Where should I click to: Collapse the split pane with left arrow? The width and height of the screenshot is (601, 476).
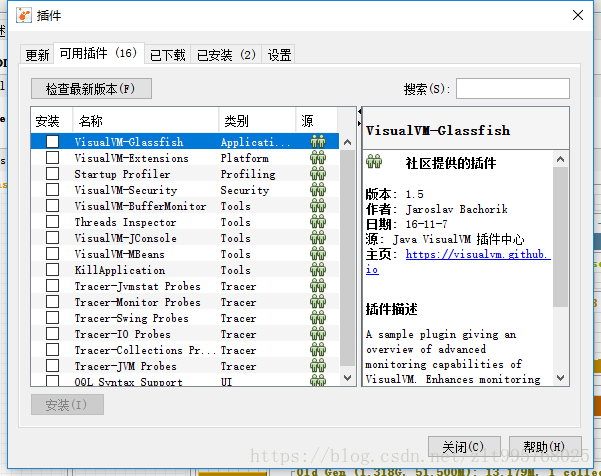click(x=360, y=112)
